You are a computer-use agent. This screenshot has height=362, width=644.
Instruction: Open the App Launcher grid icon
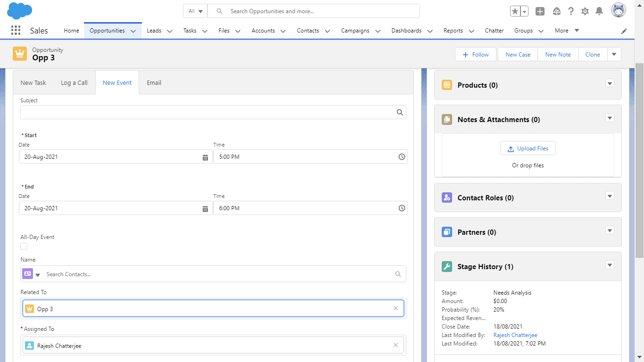coord(16,31)
